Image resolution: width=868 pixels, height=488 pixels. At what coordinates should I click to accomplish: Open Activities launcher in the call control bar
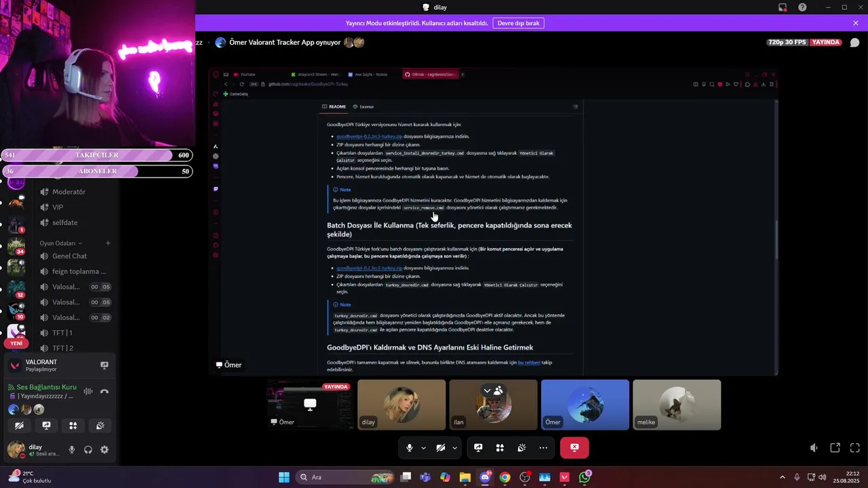coord(500,448)
